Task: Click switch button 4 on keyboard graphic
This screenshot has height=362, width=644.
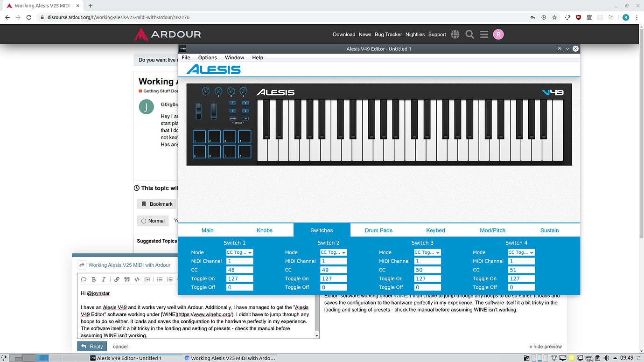Action: [245, 111]
